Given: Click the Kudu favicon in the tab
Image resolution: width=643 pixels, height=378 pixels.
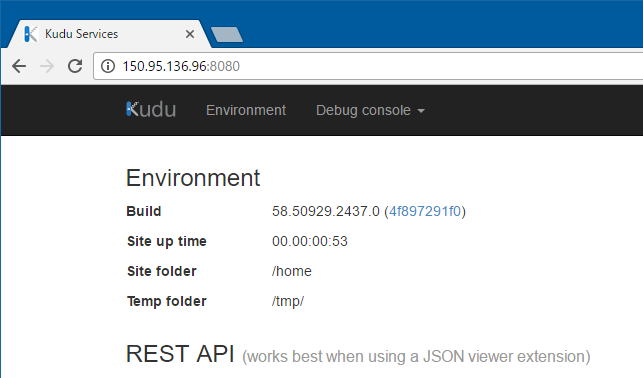Looking at the screenshot, I should 30,34.
